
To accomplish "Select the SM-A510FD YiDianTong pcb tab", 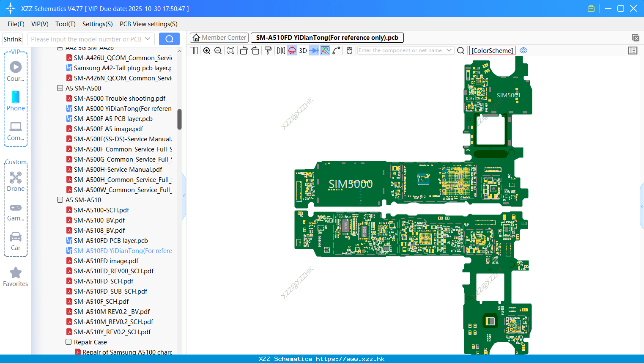I will [x=327, y=38].
